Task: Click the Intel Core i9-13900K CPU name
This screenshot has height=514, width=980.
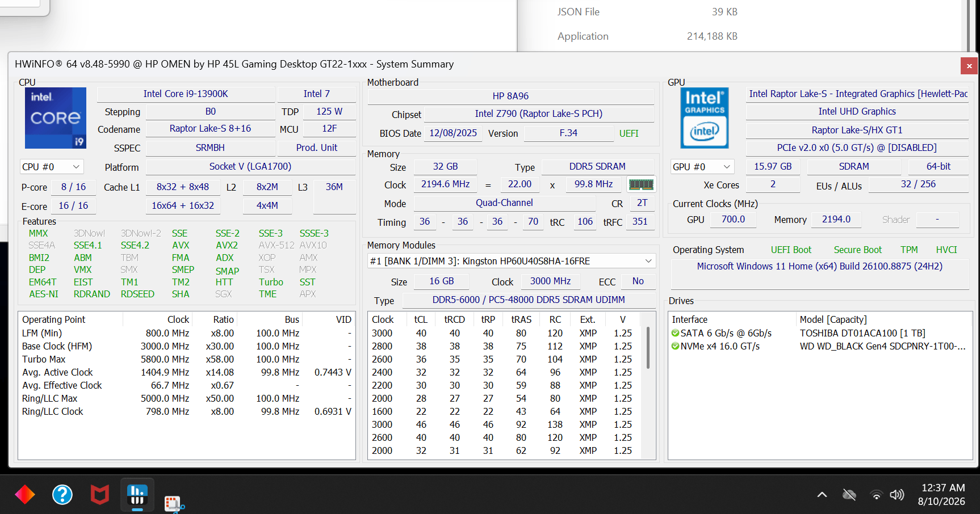Action: click(186, 94)
